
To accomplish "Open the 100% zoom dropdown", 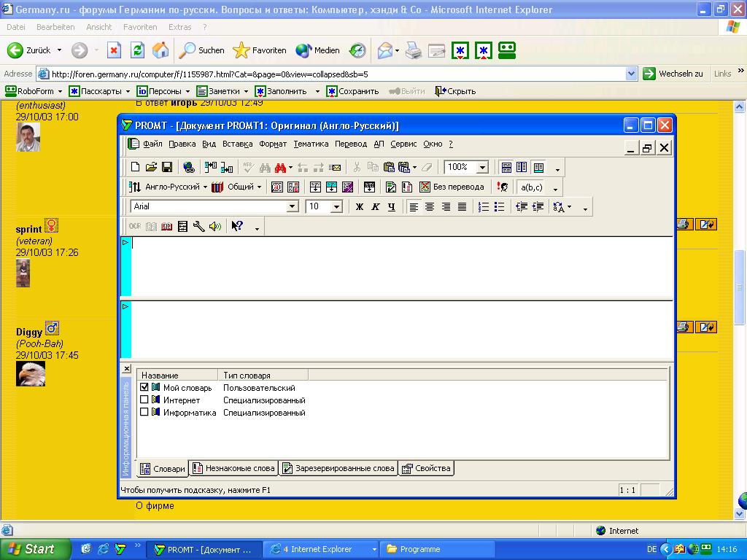I will 483,167.
